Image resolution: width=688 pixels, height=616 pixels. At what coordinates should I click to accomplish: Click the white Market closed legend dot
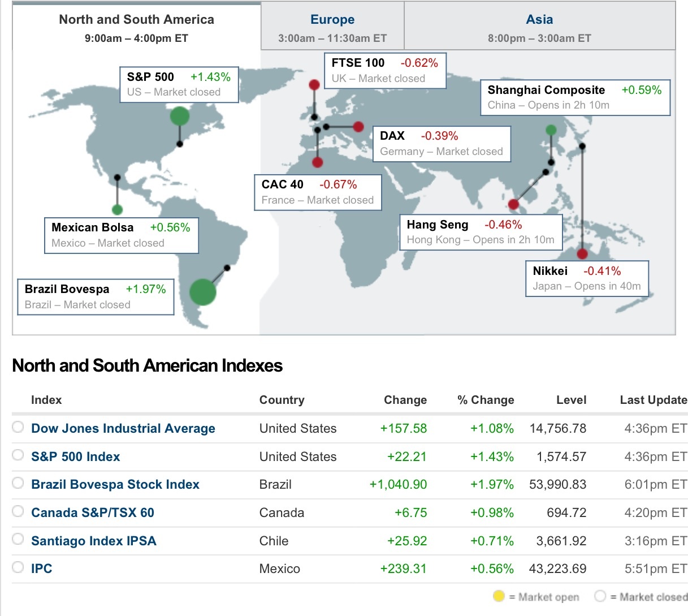(600, 596)
